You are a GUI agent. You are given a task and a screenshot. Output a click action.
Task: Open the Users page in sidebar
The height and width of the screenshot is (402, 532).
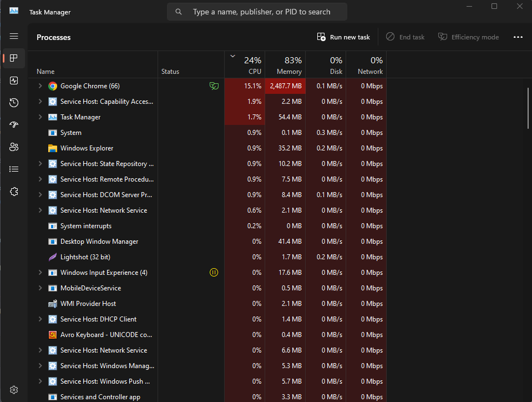click(14, 147)
